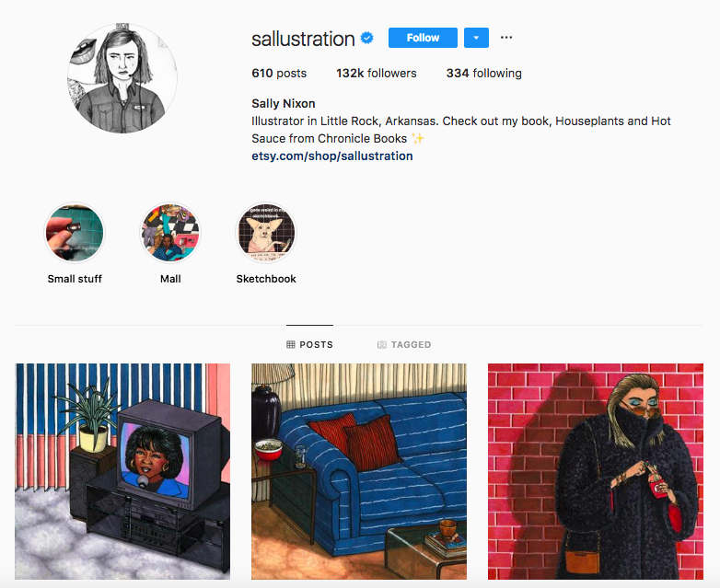Screen dimensions: 720x588
Task: Open the etsy.com/shop/sallustration link
Action: click(x=332, y=156)
